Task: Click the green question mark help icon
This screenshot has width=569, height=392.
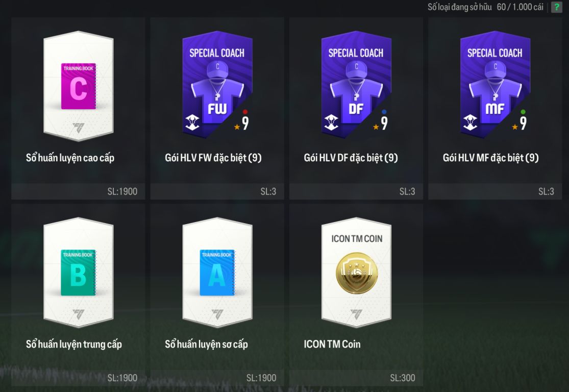Action: 556,7
